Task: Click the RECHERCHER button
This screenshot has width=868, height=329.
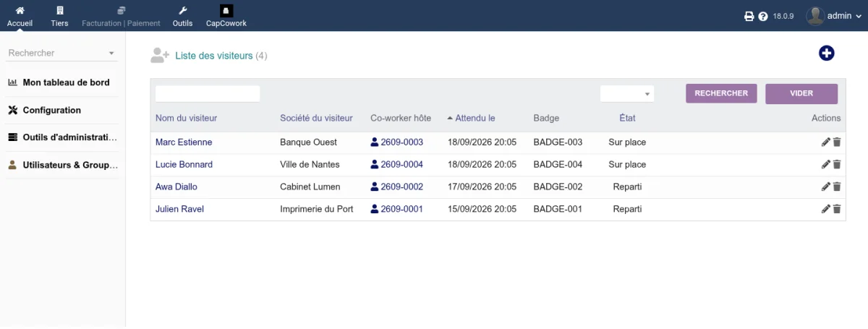Action: (721, 93)
